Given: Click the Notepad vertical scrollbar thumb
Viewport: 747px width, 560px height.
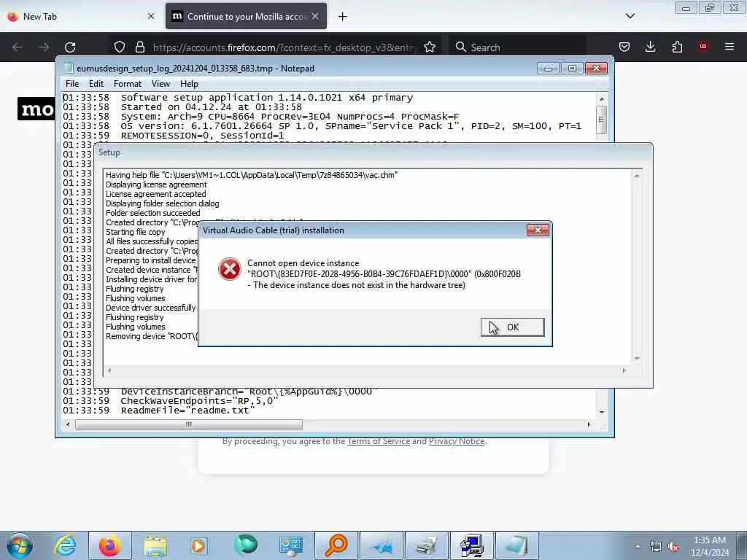Looking at the screenshot, I should (602, 120).
